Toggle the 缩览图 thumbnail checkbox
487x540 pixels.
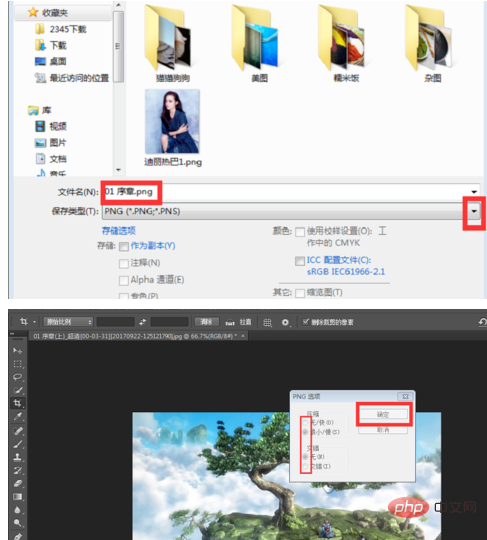300,293
